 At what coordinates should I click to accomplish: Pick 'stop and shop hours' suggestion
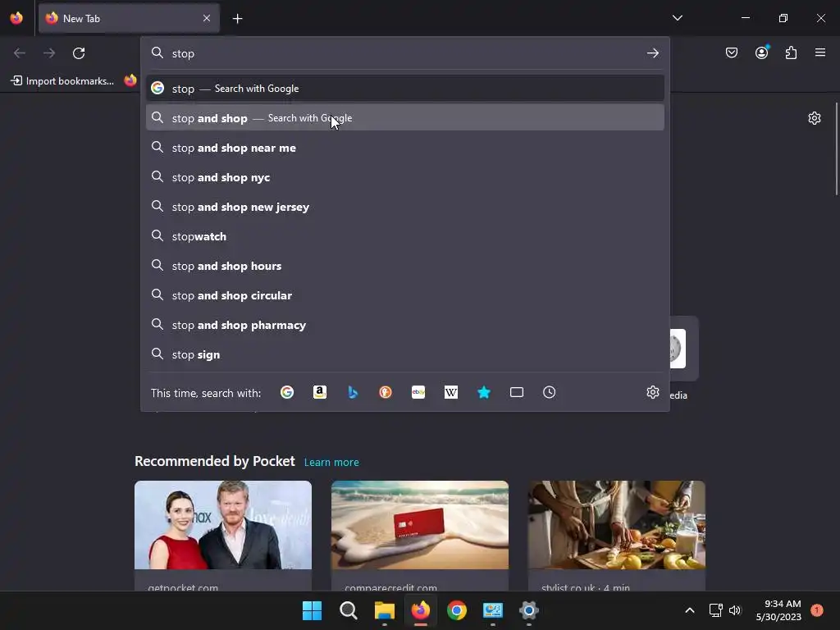pyautogui.click(x=405, y=266)
